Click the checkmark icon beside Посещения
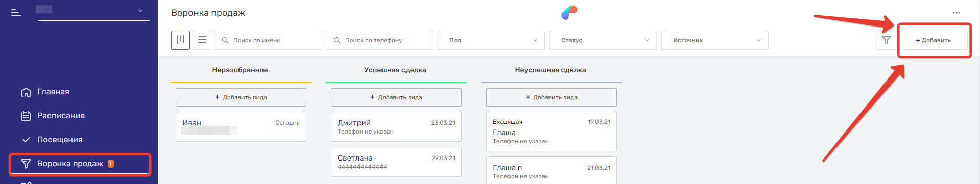 coord(26,140)
